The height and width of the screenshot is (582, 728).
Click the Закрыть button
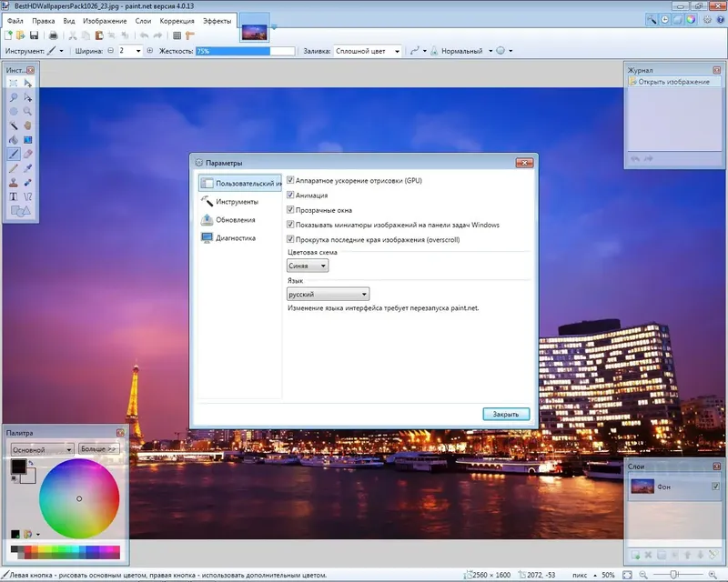click(x=505, y=414)
